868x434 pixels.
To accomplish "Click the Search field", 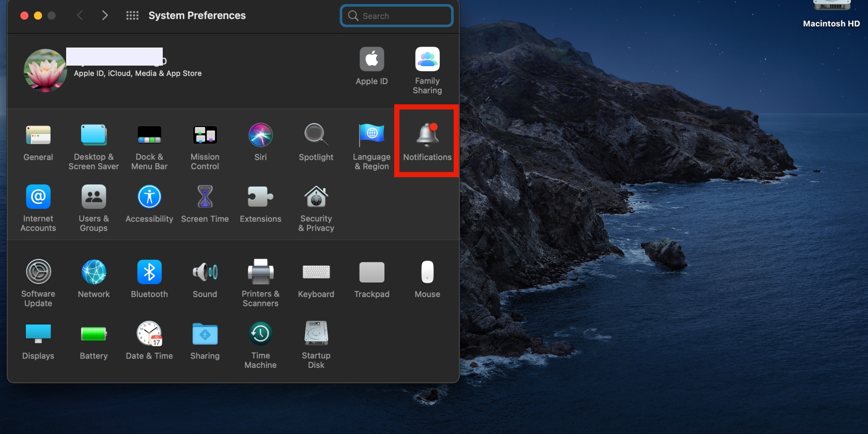I will click(x=397, y=16).
